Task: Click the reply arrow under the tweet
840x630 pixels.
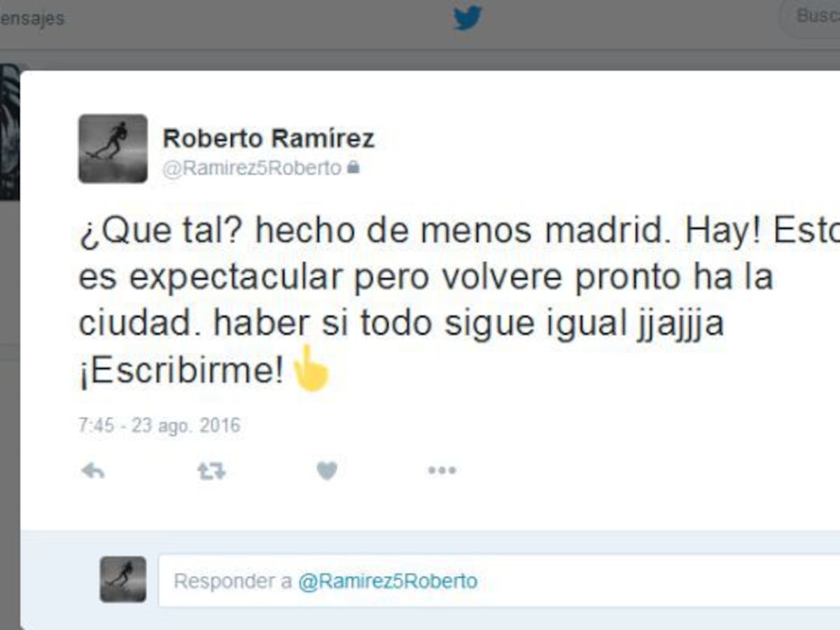Action: click(92, 471)
